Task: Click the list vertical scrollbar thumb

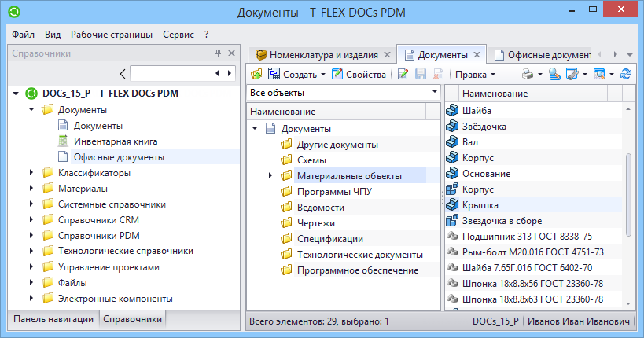Action: pyautogui.click(x=628, y=195)
